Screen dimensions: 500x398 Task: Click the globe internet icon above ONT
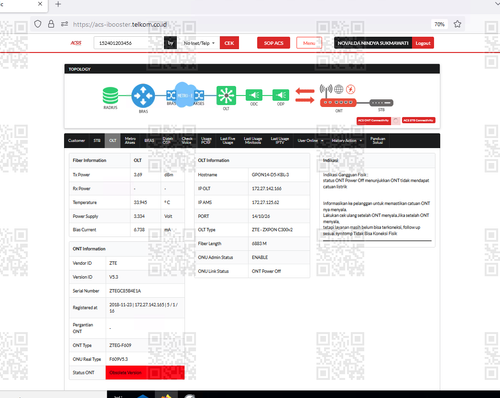coord(339,89)
